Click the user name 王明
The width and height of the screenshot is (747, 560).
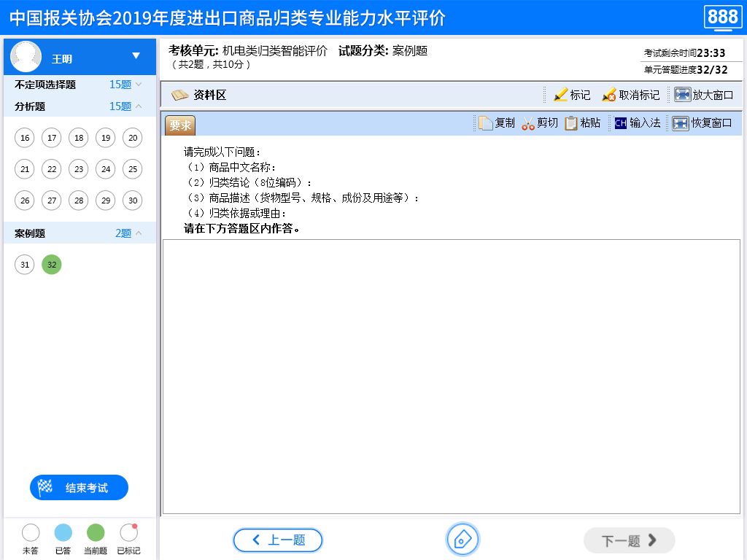pos(62,59)
